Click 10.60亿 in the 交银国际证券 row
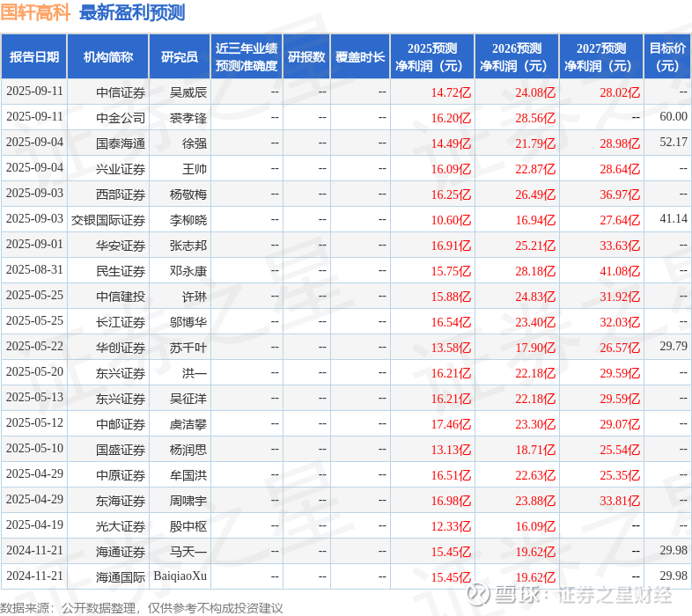The width and height of the screenshot is (692, 616). click(x=451, y=220)
